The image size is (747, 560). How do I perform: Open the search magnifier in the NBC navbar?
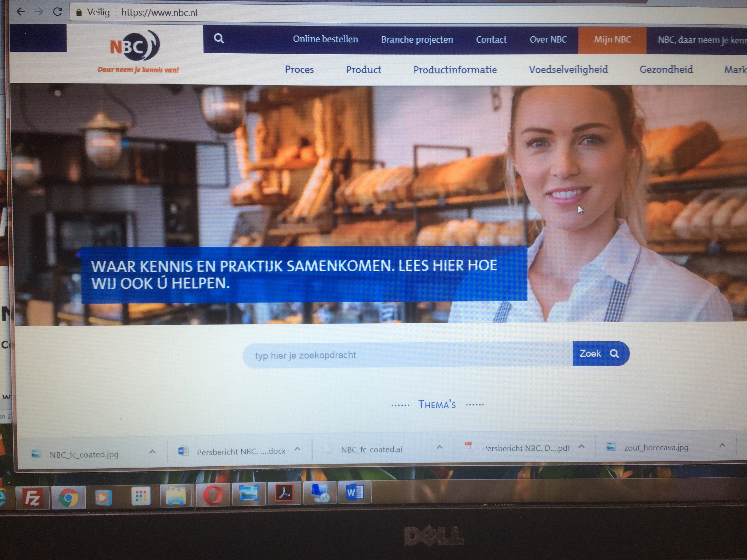coord(219,38)
